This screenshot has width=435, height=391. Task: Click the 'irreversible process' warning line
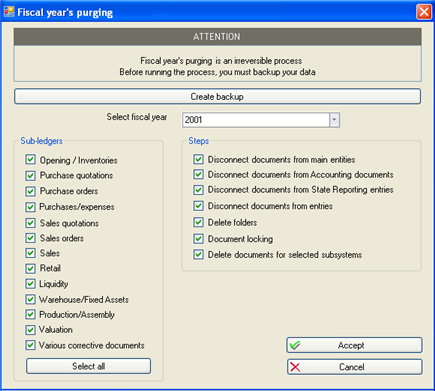point(221,61)
